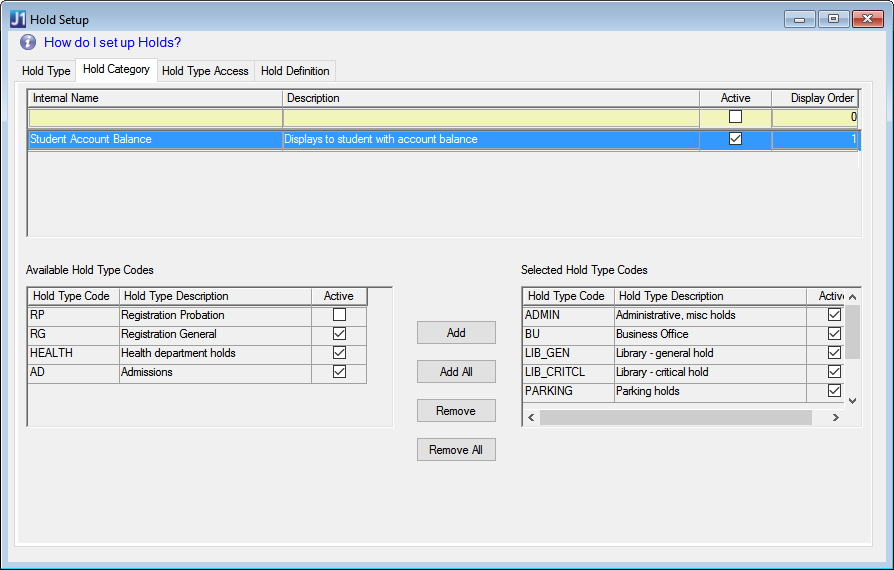Enable Active checkbox for Registration Probation
The image size is (894, 570).
coord(339,315)
